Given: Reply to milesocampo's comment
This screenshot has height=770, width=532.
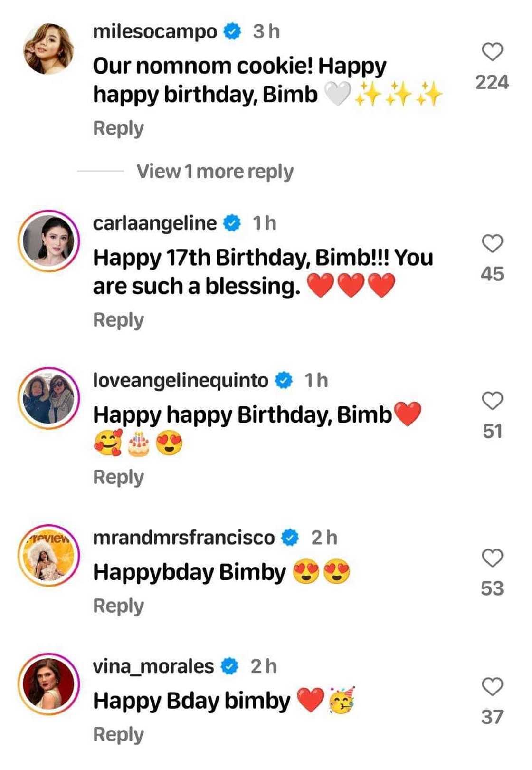Looking at the screenshot, I should point(118,128).
